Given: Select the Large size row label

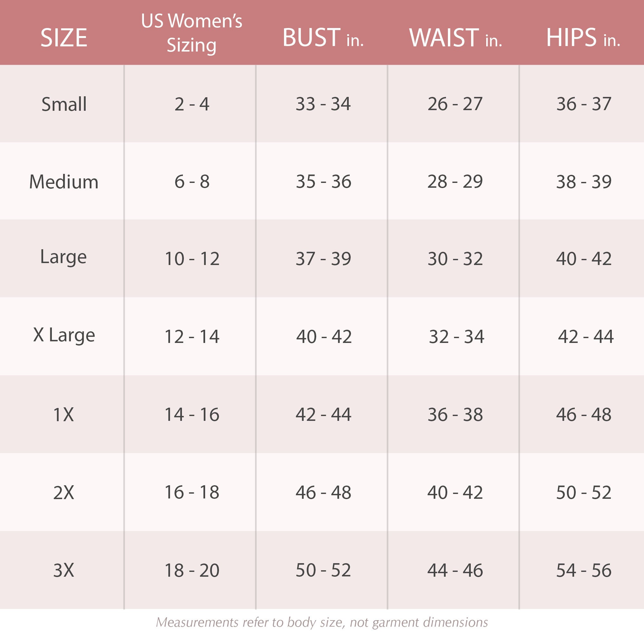Looking at the screenshot, I should pos(63,257).
